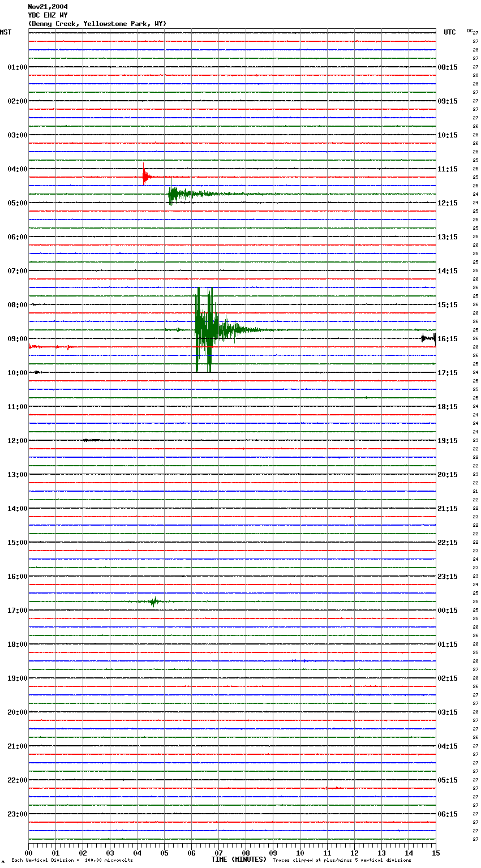The image size is (481, 868).
Task: Click the UTC time label "11:15"
Action: click(448, 169)
